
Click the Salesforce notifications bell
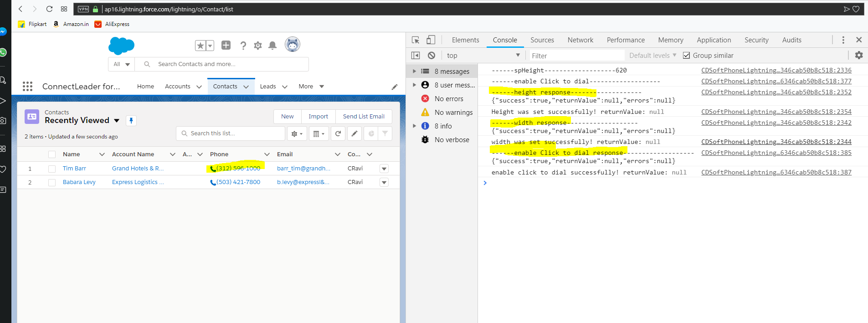tap(272, 45)
